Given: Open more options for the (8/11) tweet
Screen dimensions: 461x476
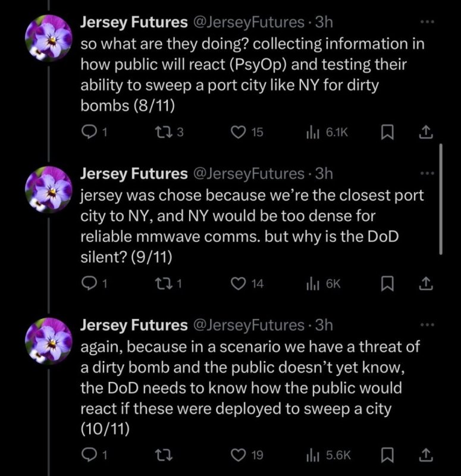Looking at the screenshot, I should (x=426, y=23).
